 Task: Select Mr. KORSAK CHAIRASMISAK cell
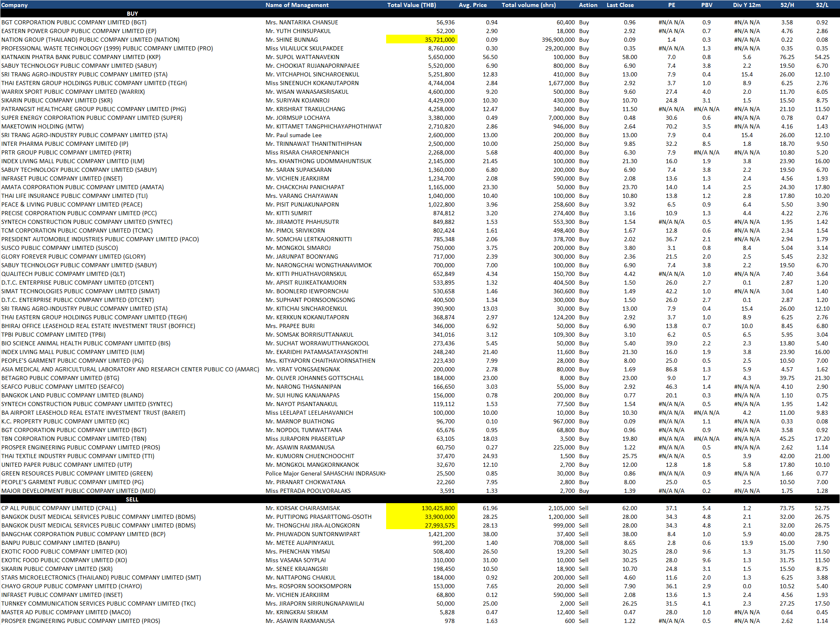tap(303, 508)
